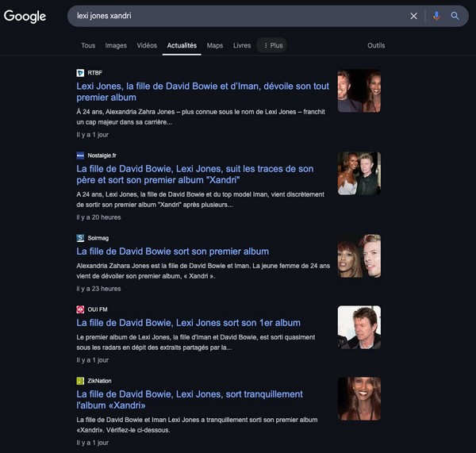Start voice search with microphone icon
This screenshot has width=476, height=453.
pos(436,16)
